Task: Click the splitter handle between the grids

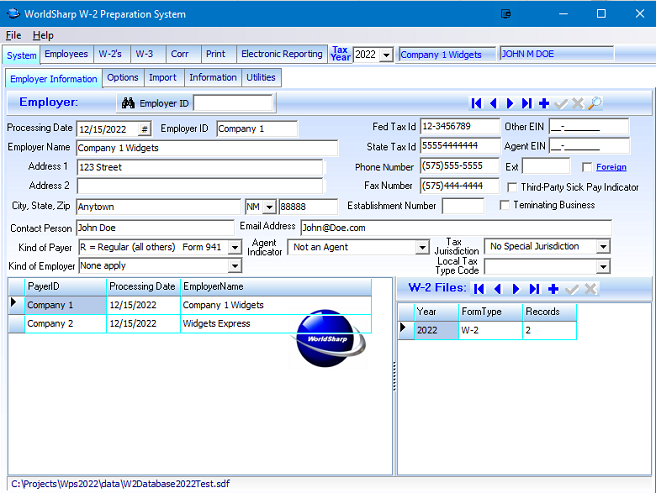Action: point(395,376)
